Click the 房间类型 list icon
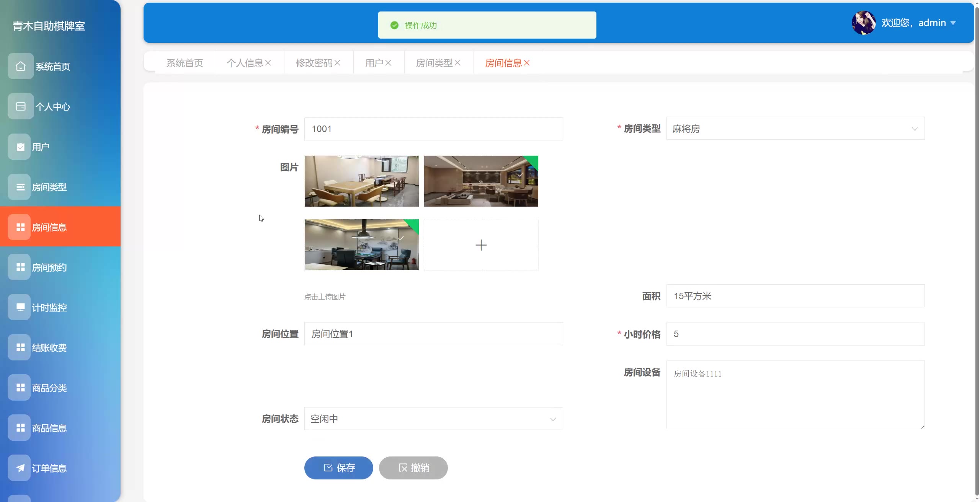This screenshot has width=980, height=502. pyautogui.click(x=20, y=187)
